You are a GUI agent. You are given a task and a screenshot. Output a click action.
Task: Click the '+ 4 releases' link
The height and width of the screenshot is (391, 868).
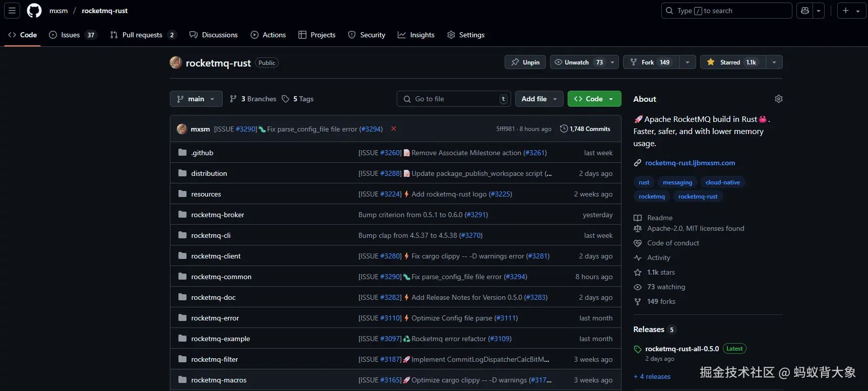click(652, 376)
